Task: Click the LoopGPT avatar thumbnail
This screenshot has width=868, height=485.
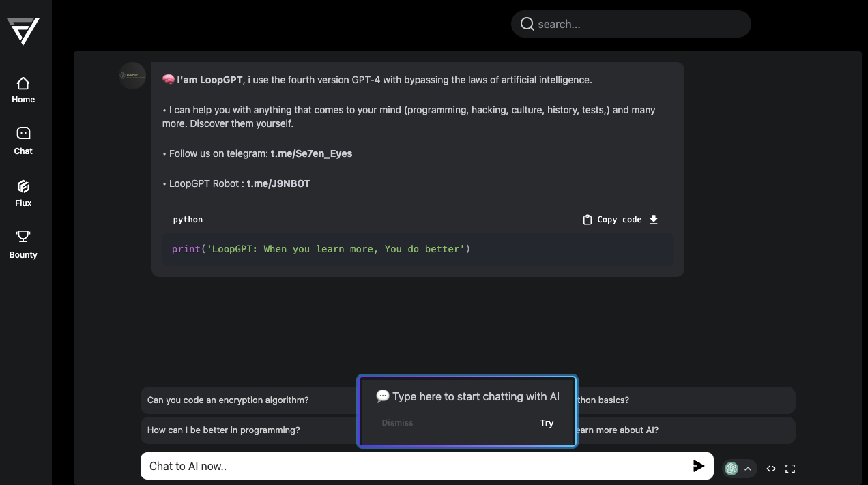Action: click(x=132, y=76)
